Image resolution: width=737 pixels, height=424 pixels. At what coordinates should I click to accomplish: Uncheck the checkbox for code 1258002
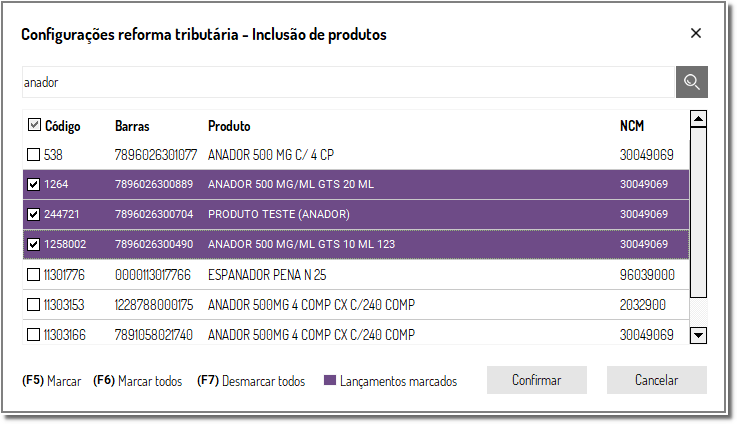coord(33,244)
